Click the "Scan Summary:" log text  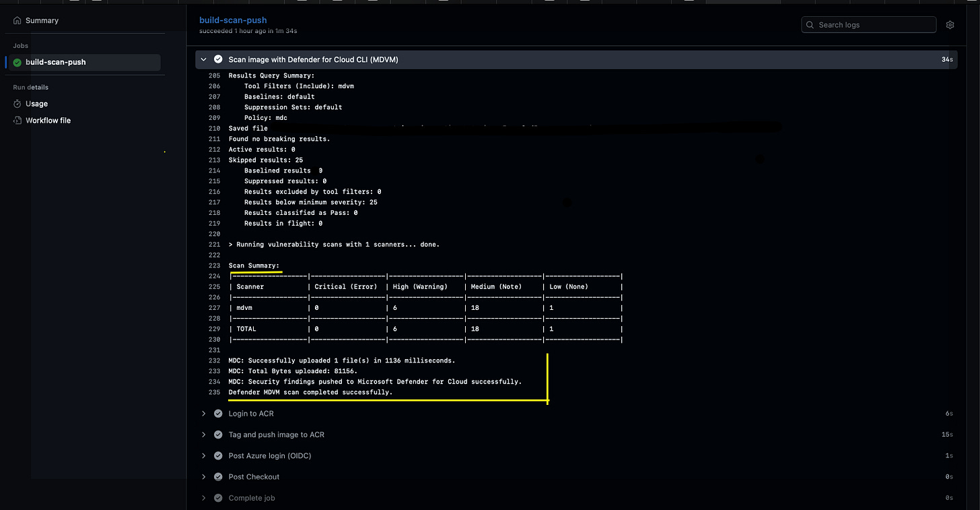254,265
